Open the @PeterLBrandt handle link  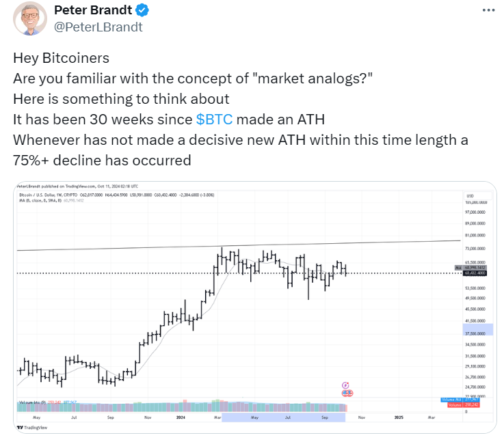[98, 27]
